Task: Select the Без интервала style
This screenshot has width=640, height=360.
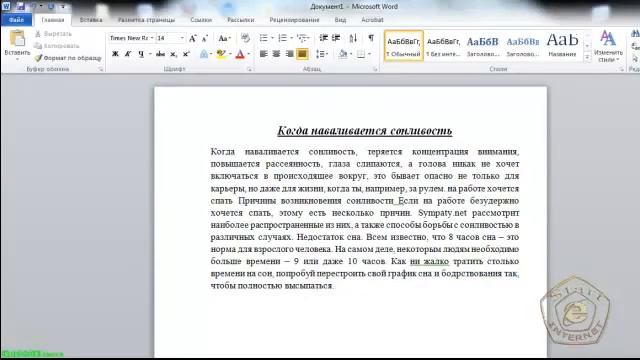Action: click(x=443, y=46)
